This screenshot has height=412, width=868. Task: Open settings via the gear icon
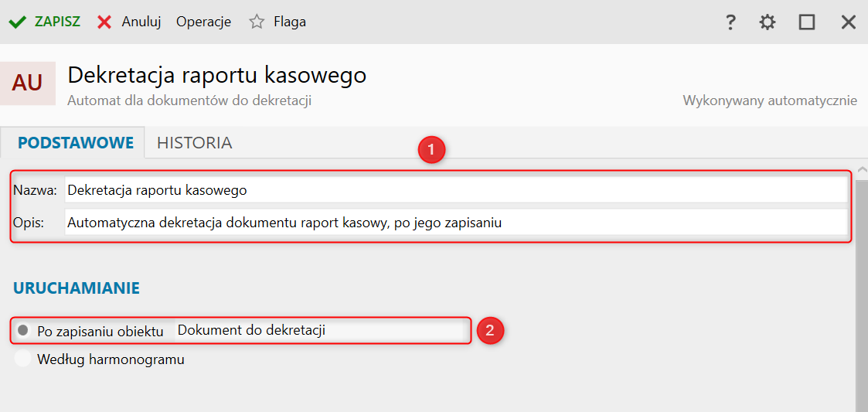tap(767, 22)
